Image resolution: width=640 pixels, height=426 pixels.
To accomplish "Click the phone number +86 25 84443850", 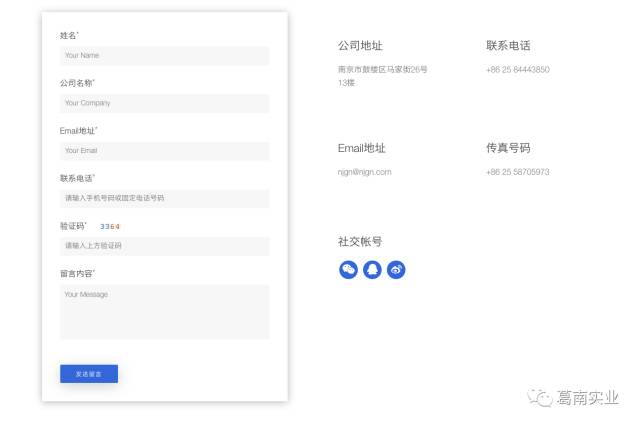I will pyautogui.click(x=518, y=69).
